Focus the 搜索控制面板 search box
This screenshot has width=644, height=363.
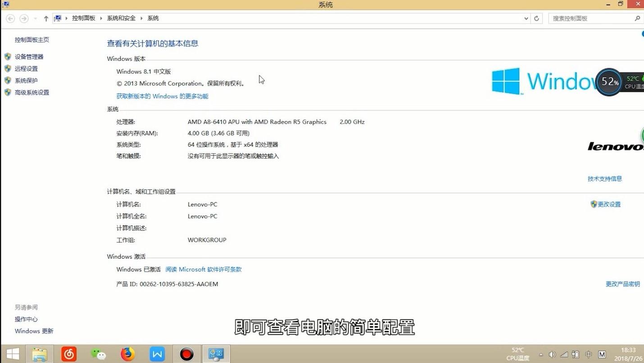pos(591,18)
